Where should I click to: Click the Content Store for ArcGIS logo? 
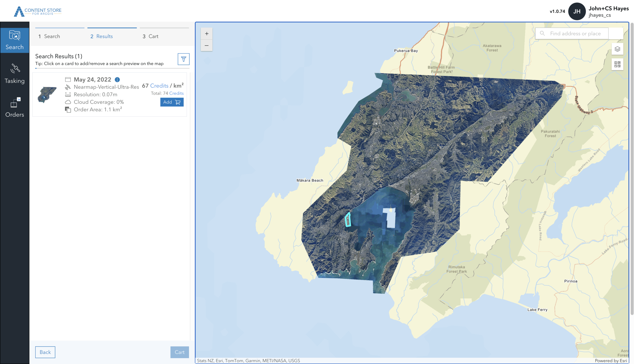click(37, 11)
